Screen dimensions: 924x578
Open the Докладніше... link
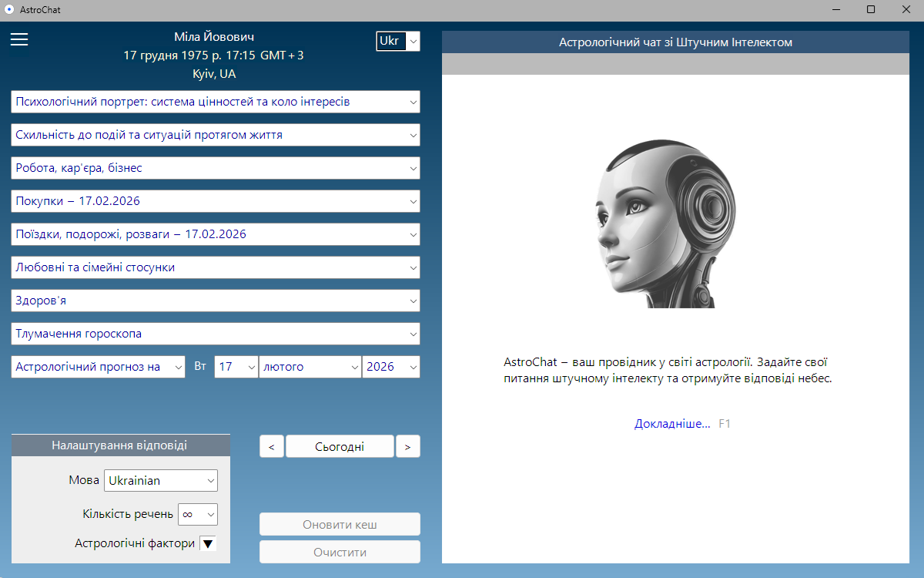click(x=672, y=424)
